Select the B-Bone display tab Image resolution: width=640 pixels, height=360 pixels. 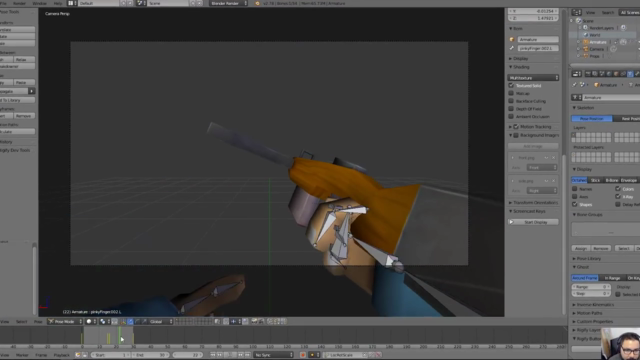[611, 180]
